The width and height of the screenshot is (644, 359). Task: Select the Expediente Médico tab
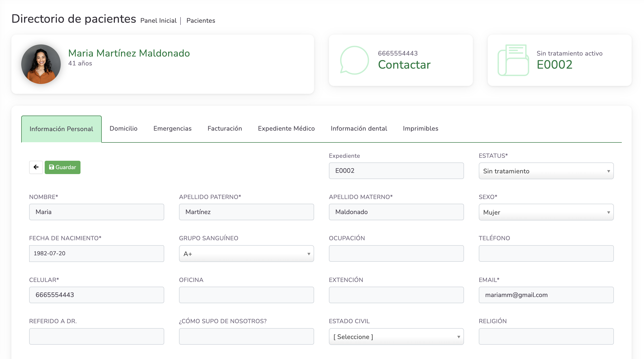point(286,128)
